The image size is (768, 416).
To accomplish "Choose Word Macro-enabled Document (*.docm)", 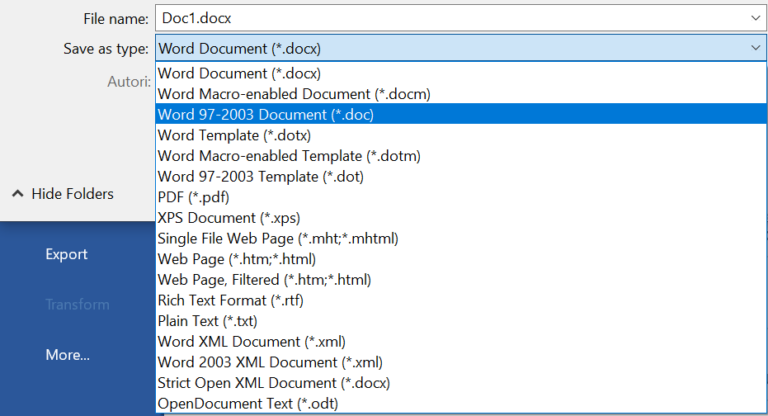I will 460,94.
